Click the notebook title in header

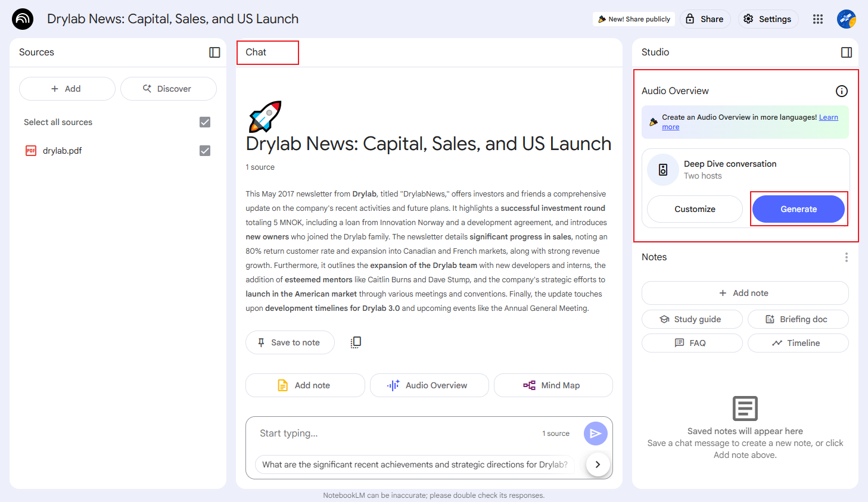point(173,19)
